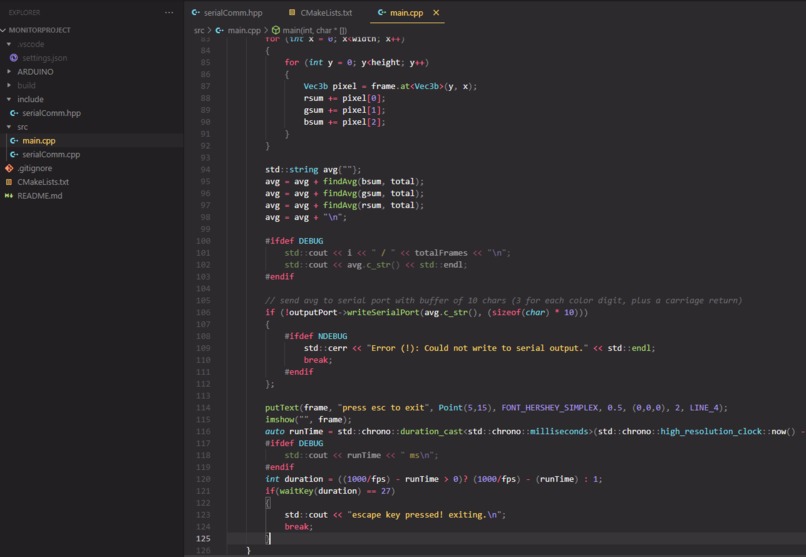Viewport: 806px width, 557px height.
Task: Expand the build folder
Action: point(9,85)
